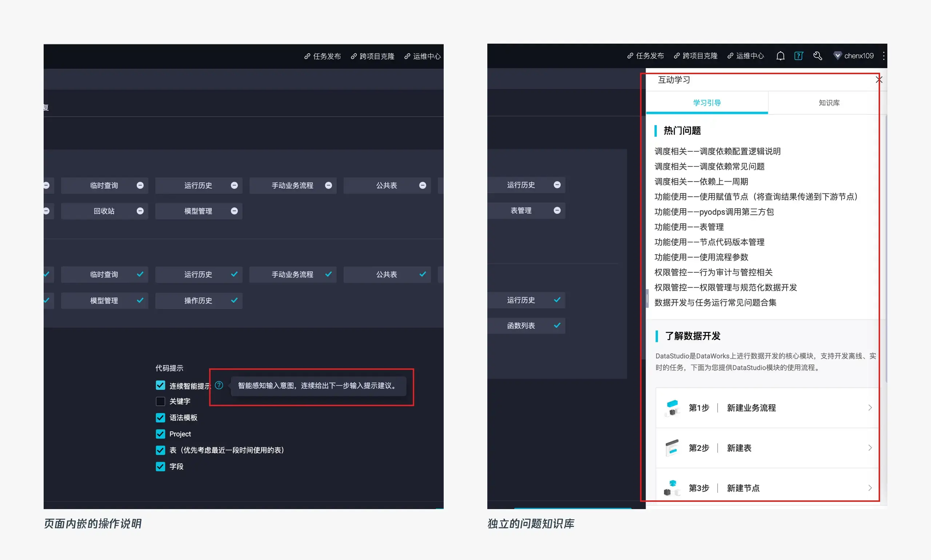The image size is (931, 560).
Task: Right screenshot: open the 运维中心 link
Action: point(746,56)
